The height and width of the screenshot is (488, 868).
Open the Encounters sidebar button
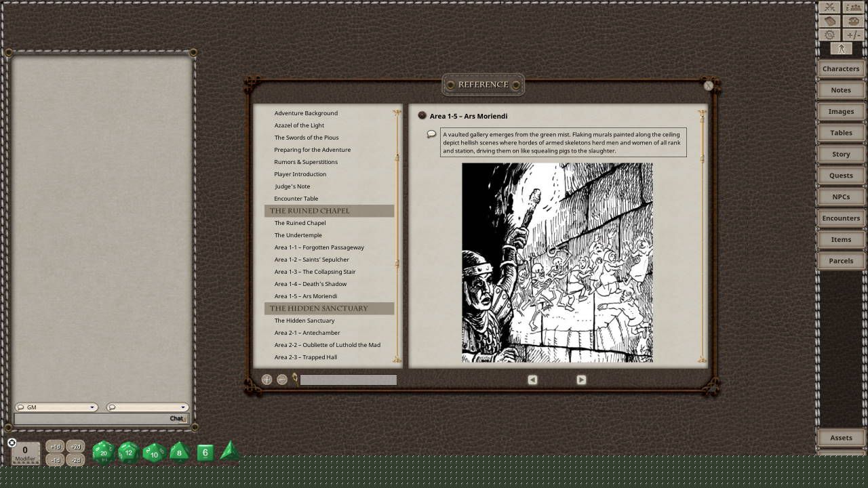click(x=841, y=218)
